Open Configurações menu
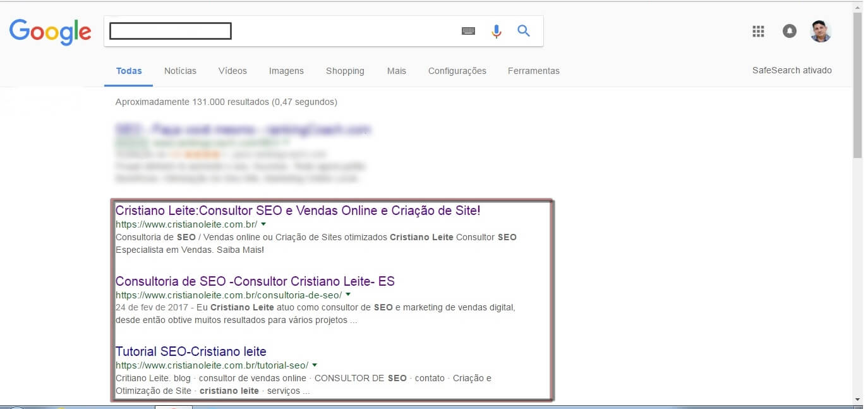Screen dimensions: 868x409 [457, 71]
